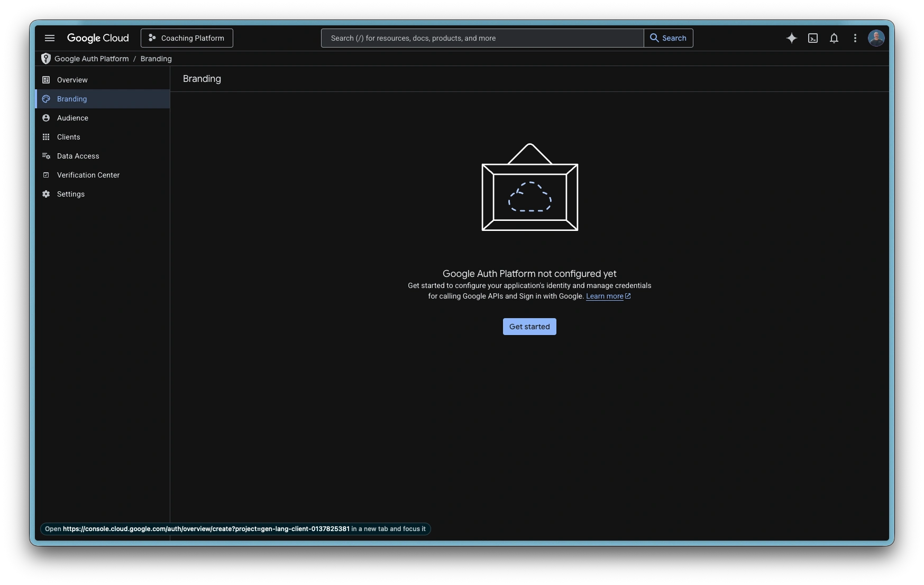The image size is (924, 585).
Task: Open the hamburger navigation menu
Action: coord(50,38)
